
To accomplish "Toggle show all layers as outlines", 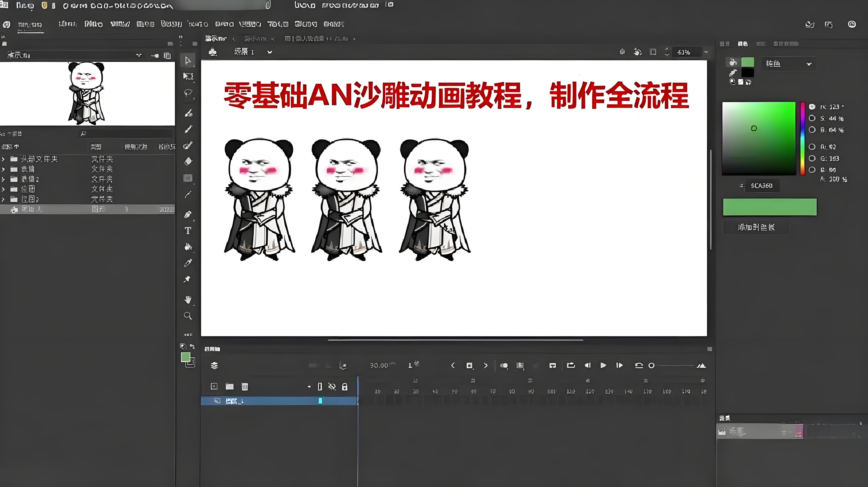I will coord(320,387).
